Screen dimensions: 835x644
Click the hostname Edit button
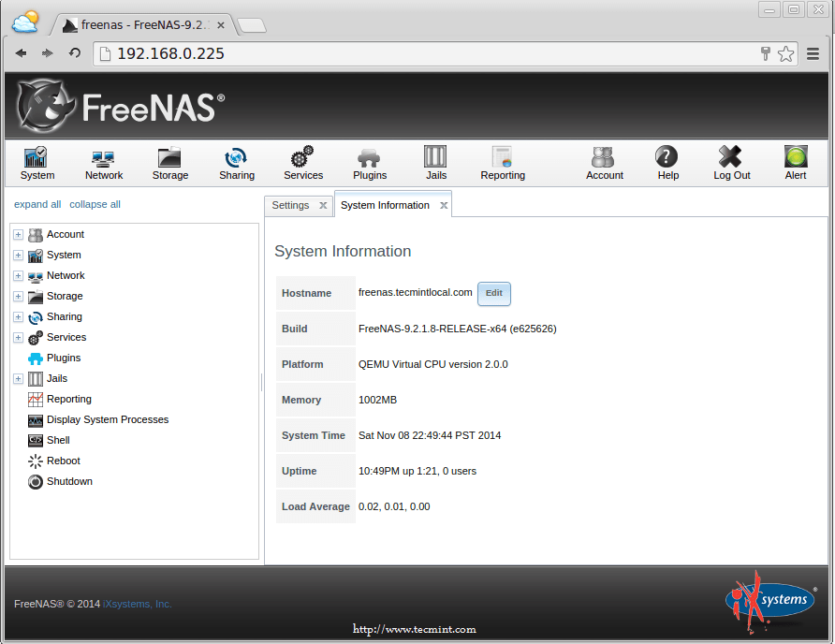[x=493, y=294]
